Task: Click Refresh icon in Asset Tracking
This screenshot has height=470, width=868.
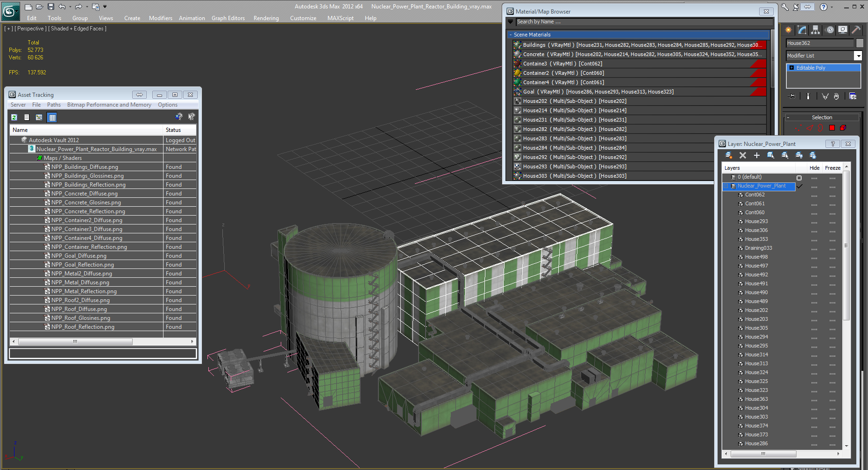Action: pyautogui.click(x=14, y=117)
